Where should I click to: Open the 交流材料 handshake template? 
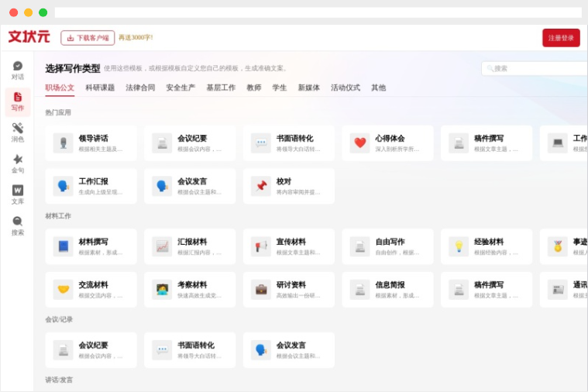(91, 290)
